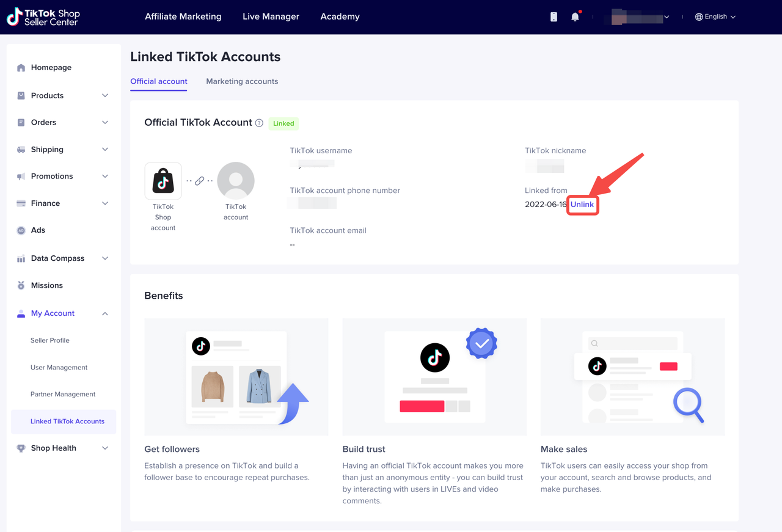Open Live Manager in top navigation
This screenshot has width=782, height=532.
(x=271, y=17)
